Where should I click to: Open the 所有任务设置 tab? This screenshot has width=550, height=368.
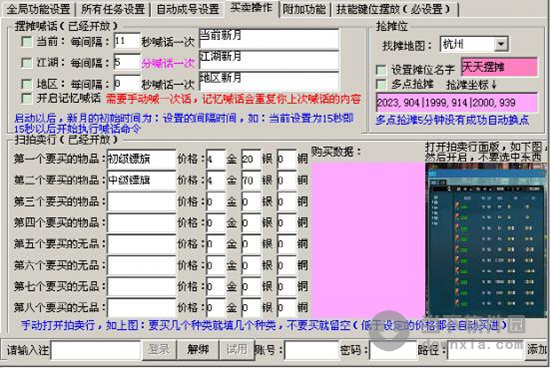coord(113,9)
